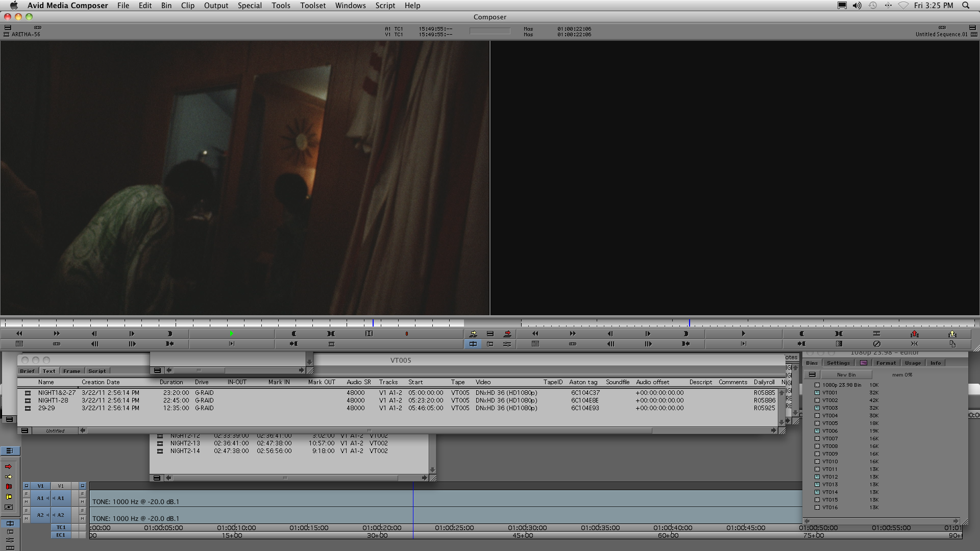The width and height of the screenshot is (980, 551).
Task: Open the VT005 bin fast menu
Action: pos(24,431)
